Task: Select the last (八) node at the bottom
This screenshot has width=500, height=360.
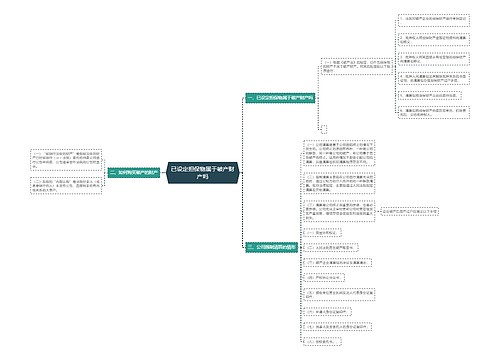Action: pyautogui.click(x=322, y=341)
